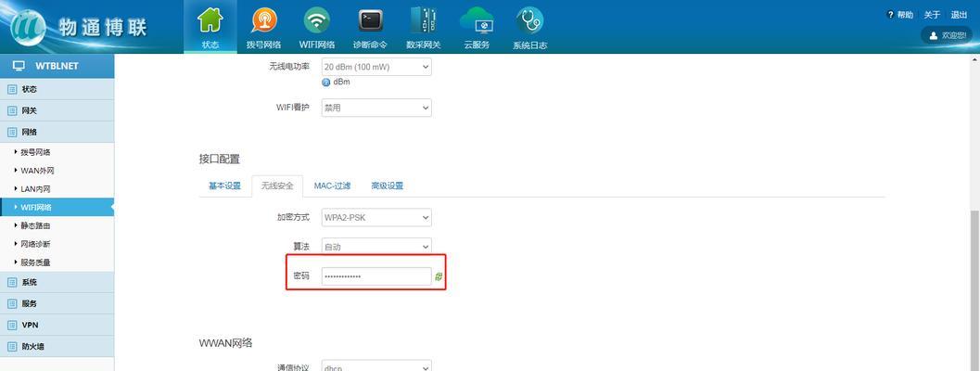Image resolution: width=980 pixels, height=371 pixels.
Task: Click the 物通博联 logo
Action: [x=78, y=27]
